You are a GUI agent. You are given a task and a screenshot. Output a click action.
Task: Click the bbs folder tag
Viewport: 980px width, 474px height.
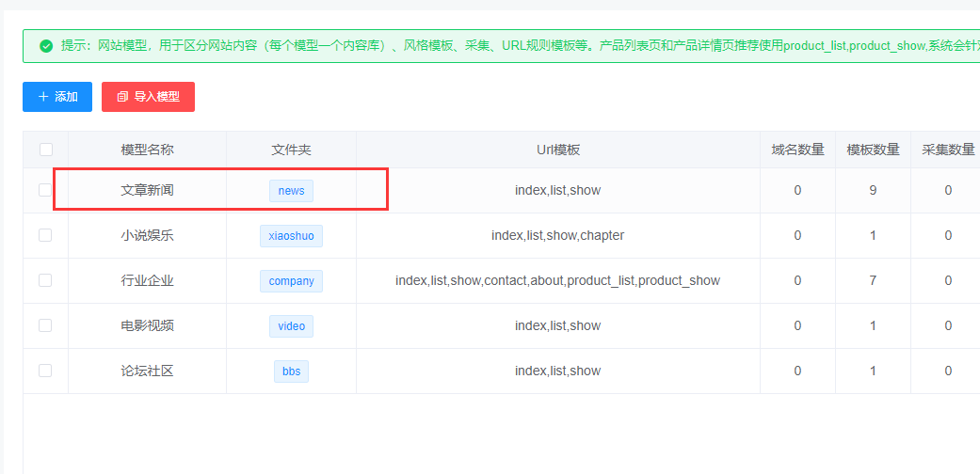[x=291, y=371]
